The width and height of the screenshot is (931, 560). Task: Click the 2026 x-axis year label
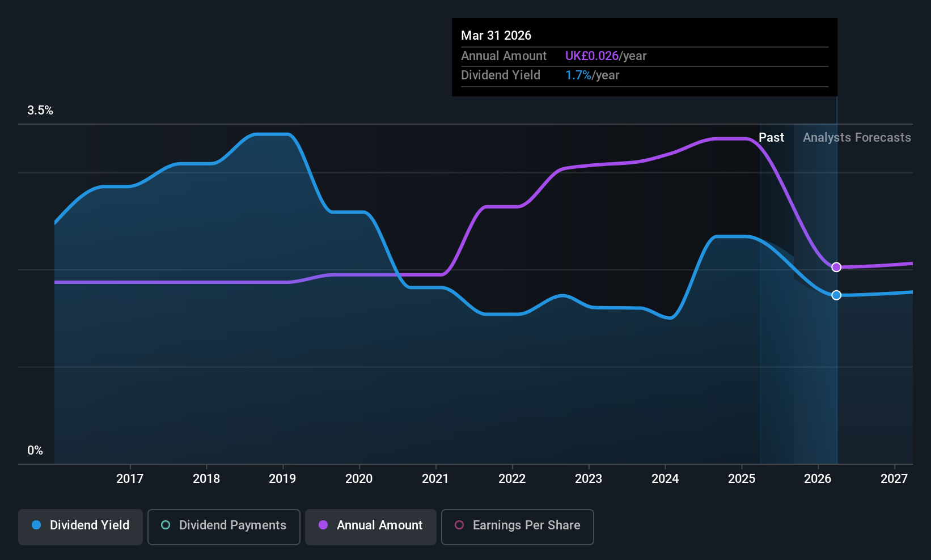click(818, 479)
